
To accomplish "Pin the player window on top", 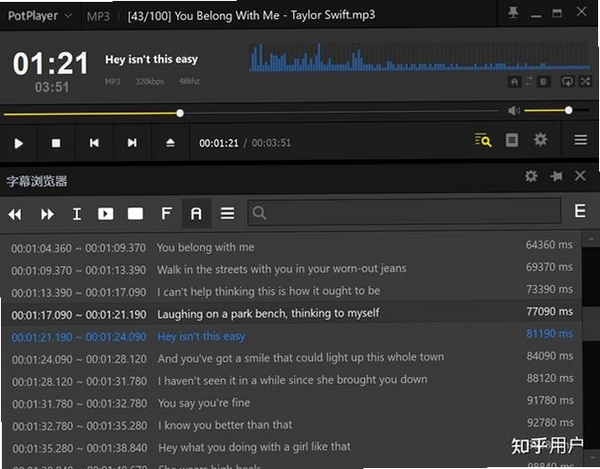I will [x=513, y=13].
